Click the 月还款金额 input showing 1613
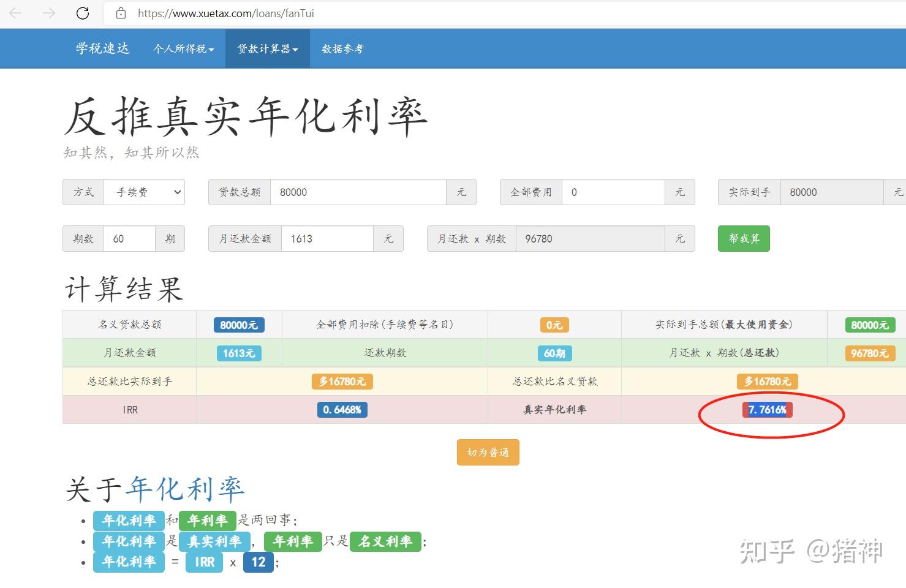The width and height of the screenshot is (906, 588). coord(327,238)
